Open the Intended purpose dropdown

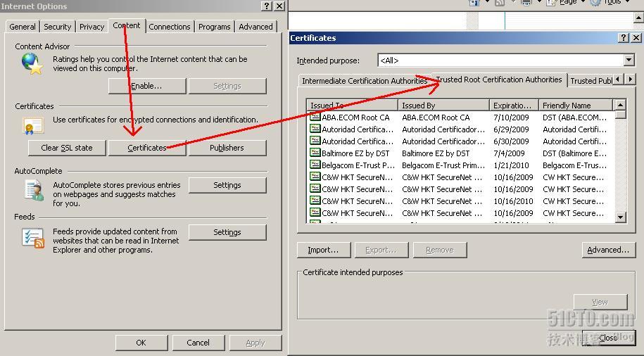(629, 61)
